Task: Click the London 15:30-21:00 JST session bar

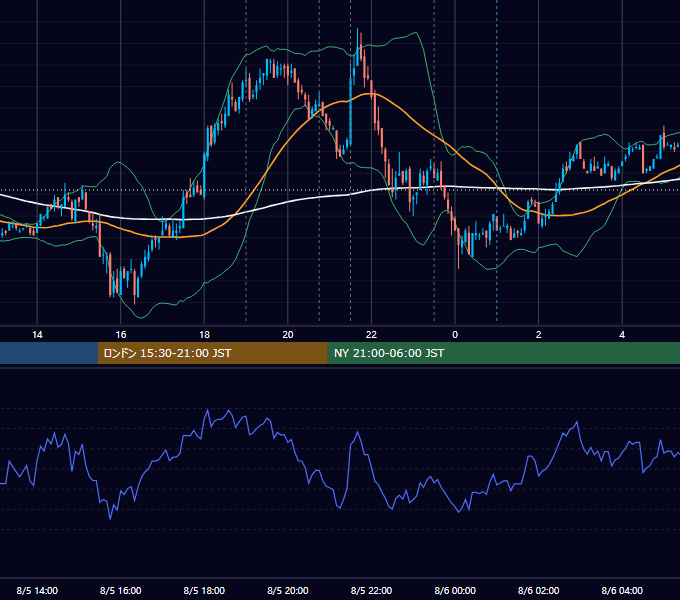Action: pyautogui.click(x=212, y=353)
